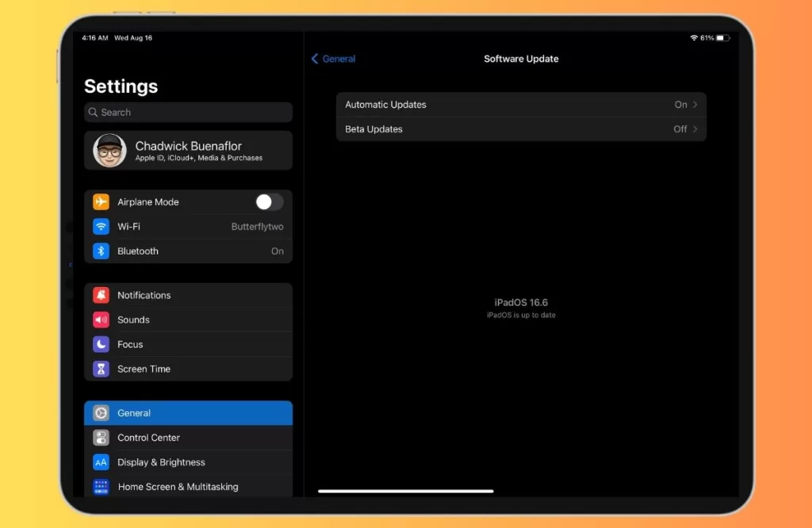Tap the Home Screen & Multitasking icon
Screen dimensions: 812x528
101,487
